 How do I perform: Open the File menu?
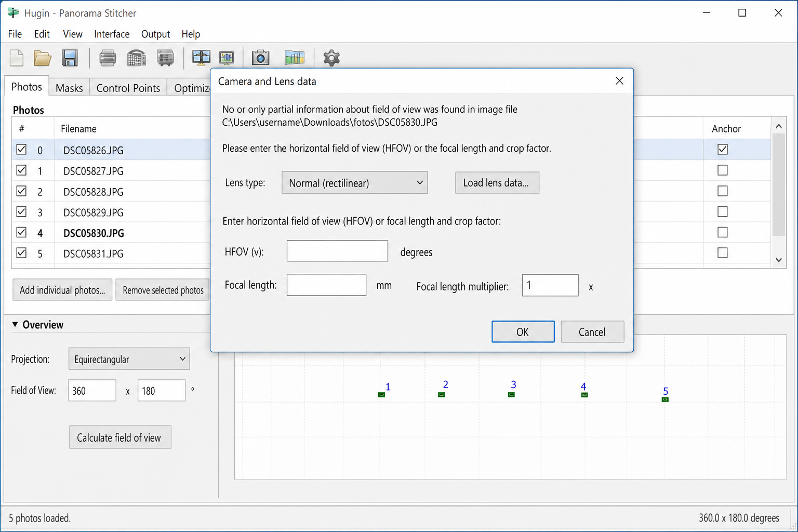click(x=15, y=34)
